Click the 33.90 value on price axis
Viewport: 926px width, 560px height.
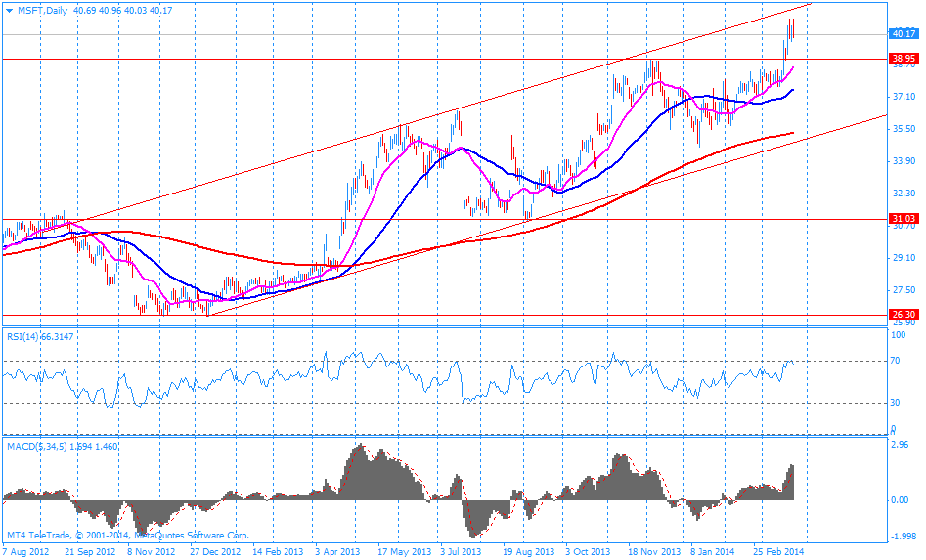pyautogui.click(x=904, y=161)
